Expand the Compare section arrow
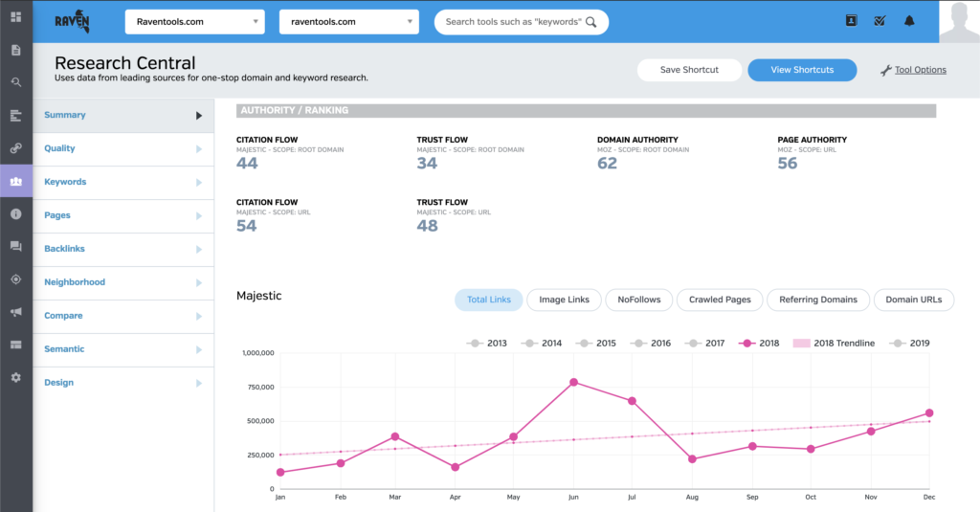 point(199,317)
